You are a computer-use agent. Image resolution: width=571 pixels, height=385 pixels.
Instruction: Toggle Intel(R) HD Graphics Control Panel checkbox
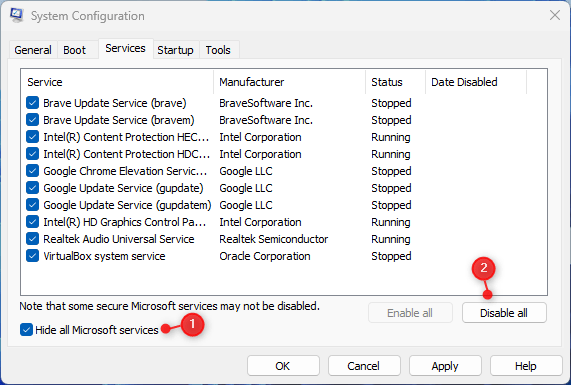coord(32,222)
